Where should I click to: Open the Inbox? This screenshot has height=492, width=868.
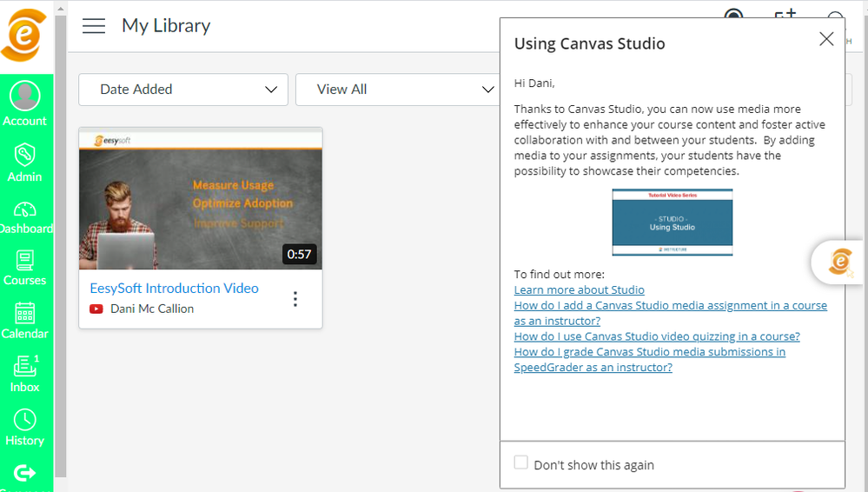pos(25,374)
